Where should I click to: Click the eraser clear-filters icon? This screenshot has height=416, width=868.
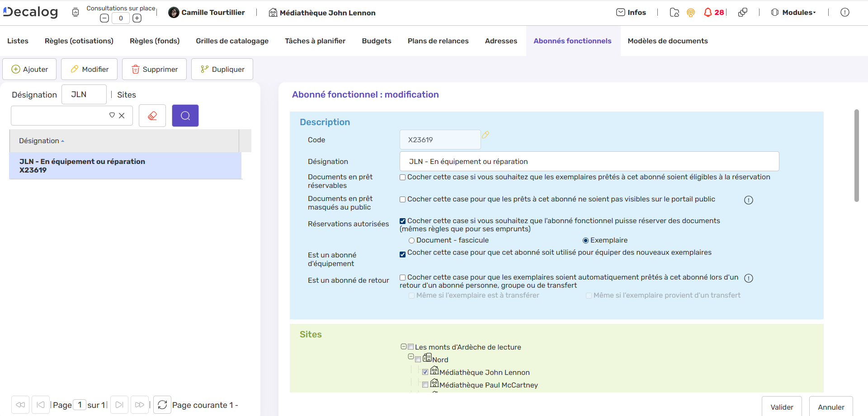tap(152, 116)
